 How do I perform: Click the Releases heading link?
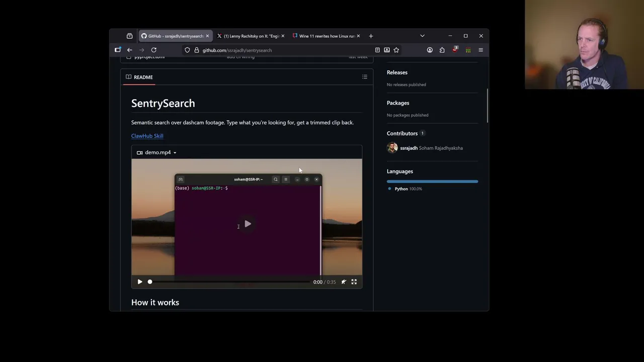(x=397, y=72)
